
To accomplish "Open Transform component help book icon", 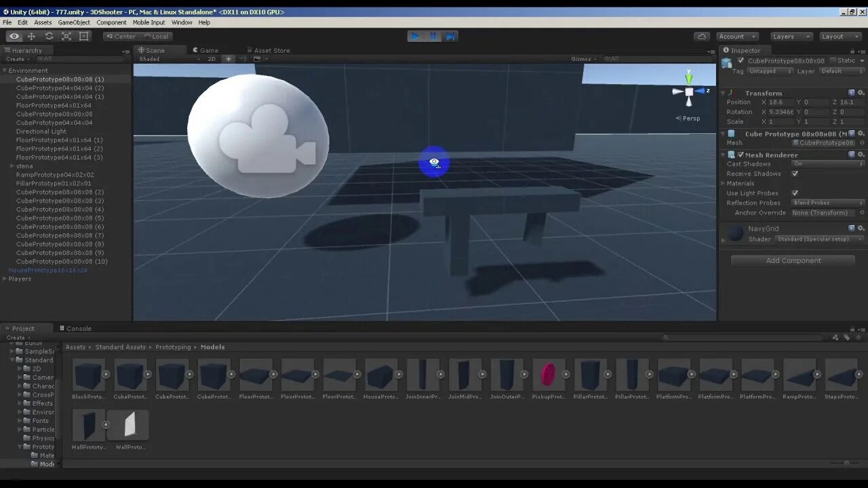I will (852, 93).
